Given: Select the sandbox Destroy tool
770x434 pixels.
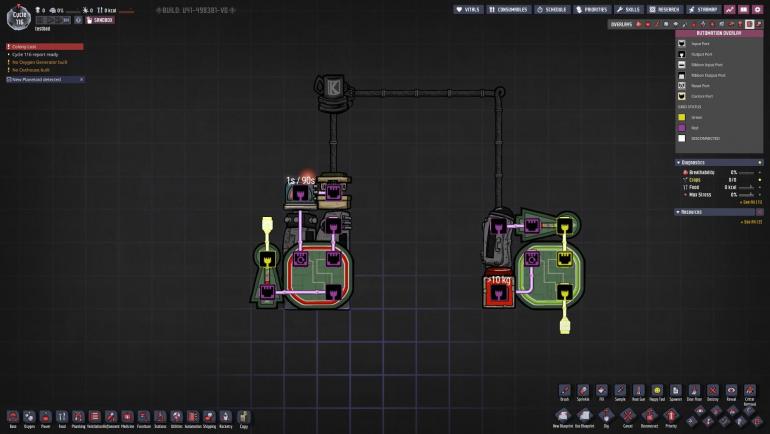Looking at the screenshot, I should 713,392.
